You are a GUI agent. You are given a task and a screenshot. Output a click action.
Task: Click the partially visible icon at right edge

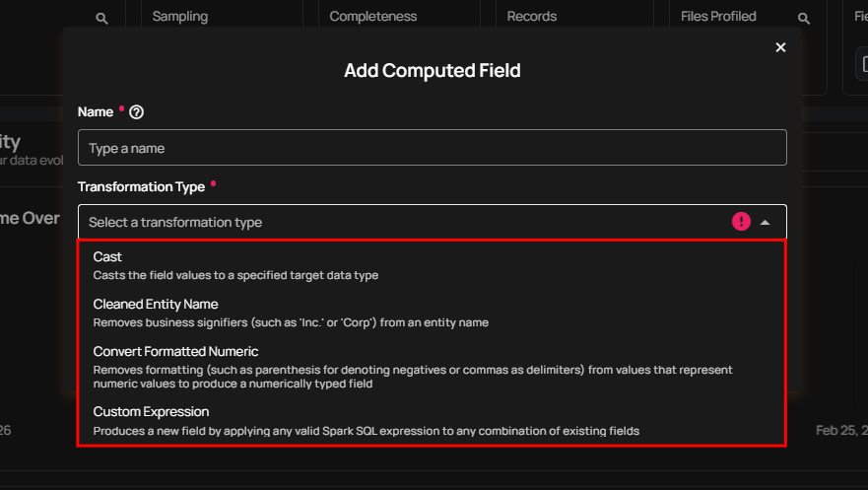(x=862, y=64)
